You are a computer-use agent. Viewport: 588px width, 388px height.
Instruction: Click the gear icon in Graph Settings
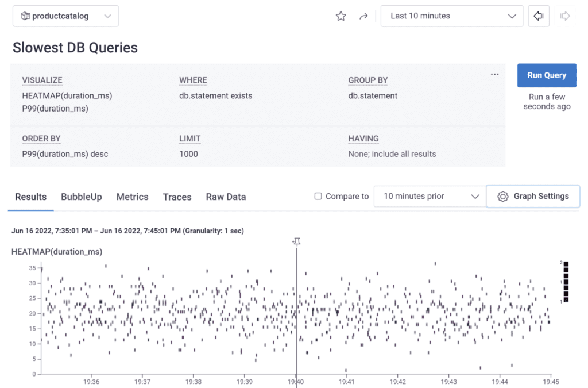[x=503, y=197]
